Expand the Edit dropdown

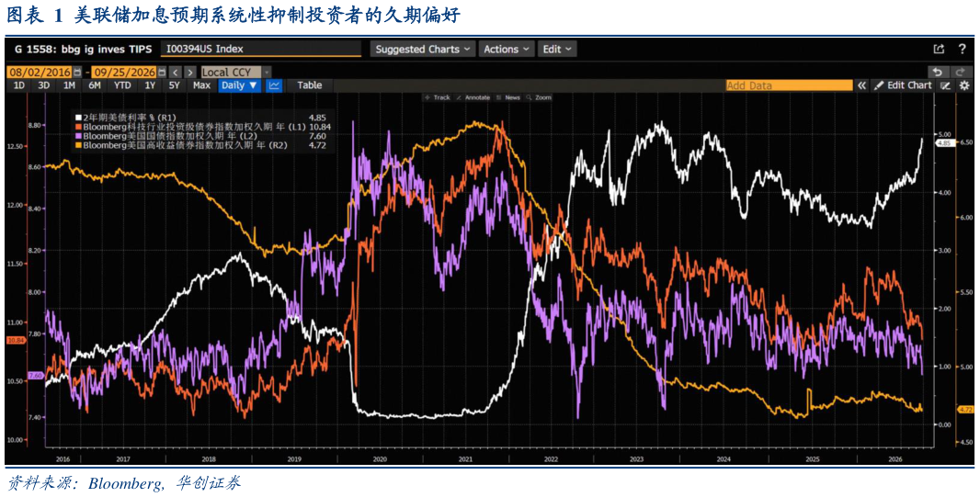click(x=556, y=50)
